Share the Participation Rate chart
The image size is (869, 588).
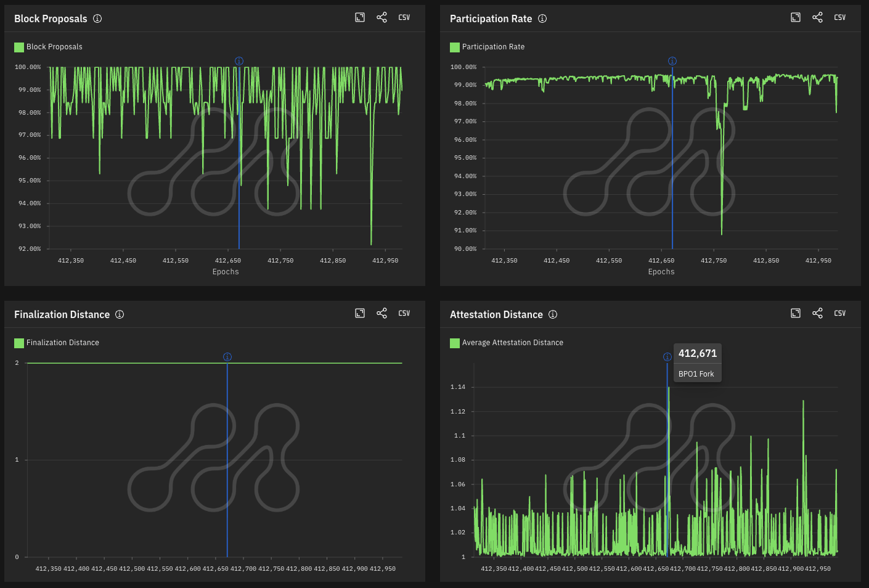pos(817,17)
